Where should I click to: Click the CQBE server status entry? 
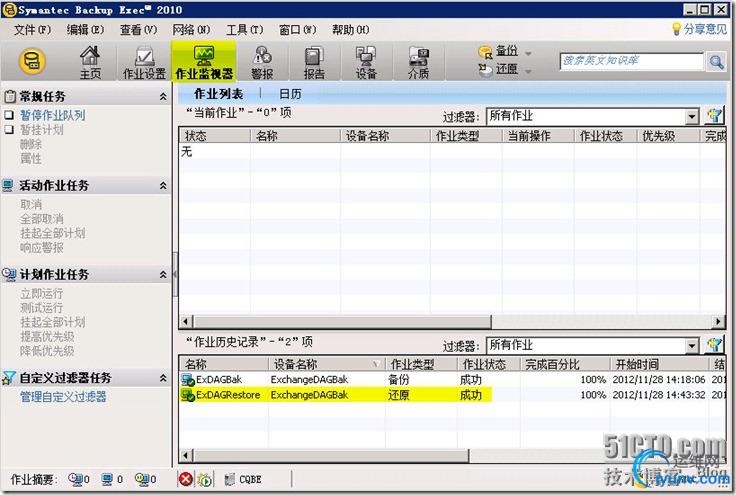[243, 479]
